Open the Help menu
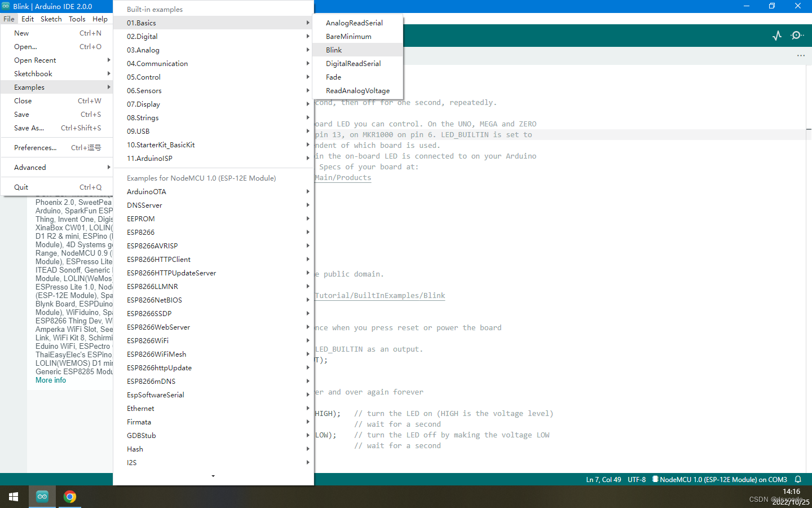Viewport: 812px width, 508px height. pos(100,19)
